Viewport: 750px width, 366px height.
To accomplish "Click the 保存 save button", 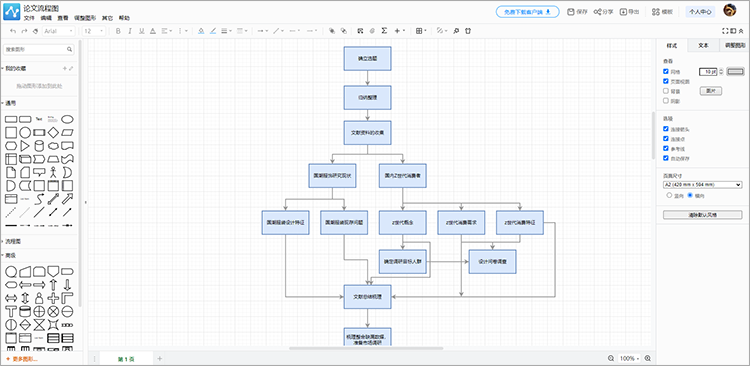I will click(x=577, y=11).
